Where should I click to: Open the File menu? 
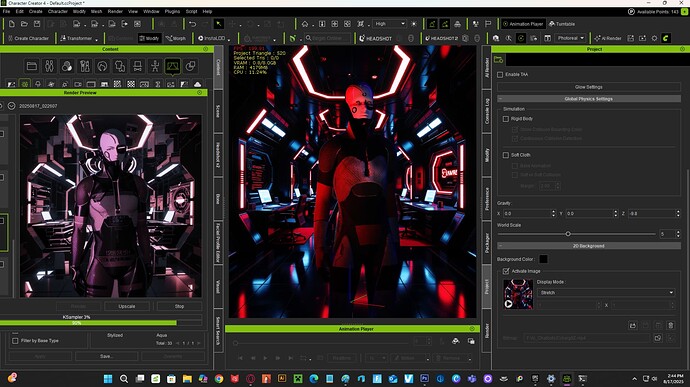tap(6, 11)
